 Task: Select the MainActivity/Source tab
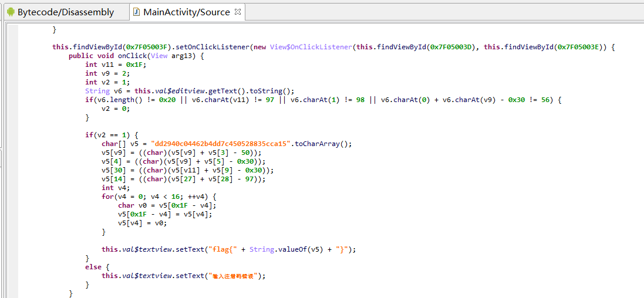[x=186, y=12]
